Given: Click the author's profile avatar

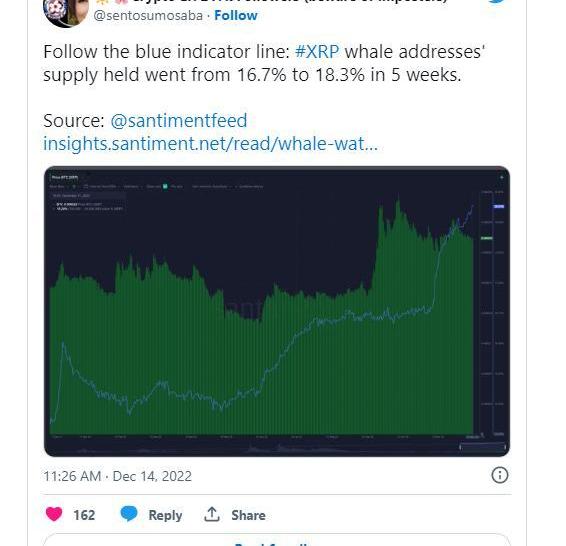Looking at the screenshot, I should click(66, 12).
